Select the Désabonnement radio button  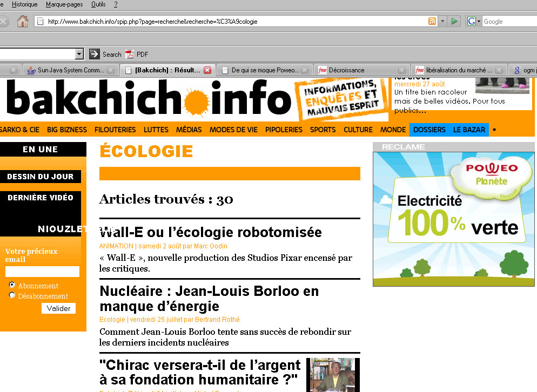pos(12,295)
